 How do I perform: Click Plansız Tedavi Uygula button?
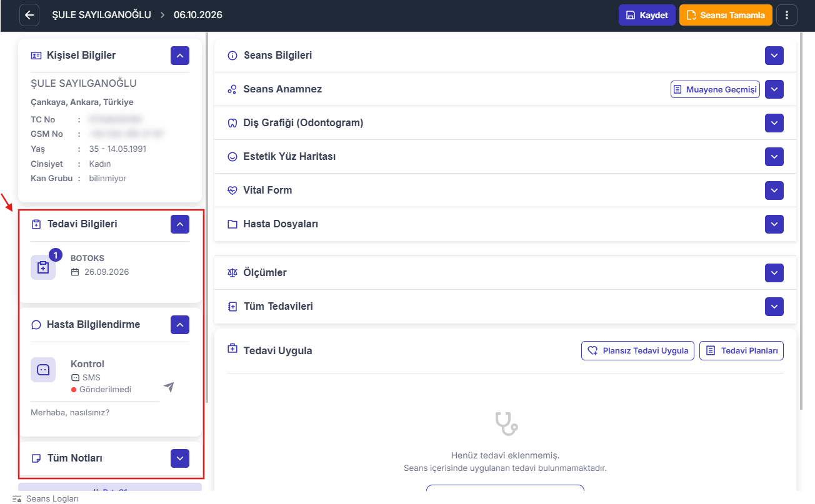637,351
